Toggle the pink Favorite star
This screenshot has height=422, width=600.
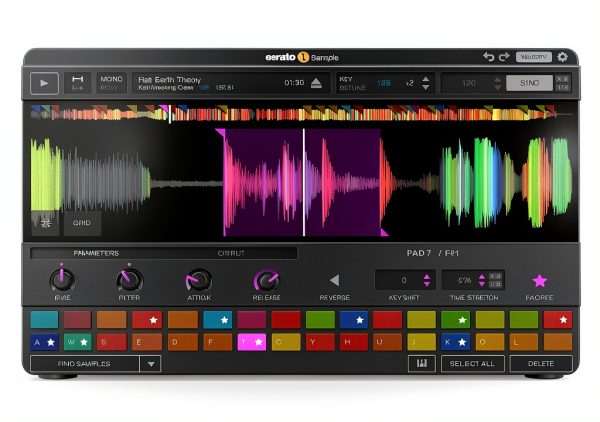point(540,280)
